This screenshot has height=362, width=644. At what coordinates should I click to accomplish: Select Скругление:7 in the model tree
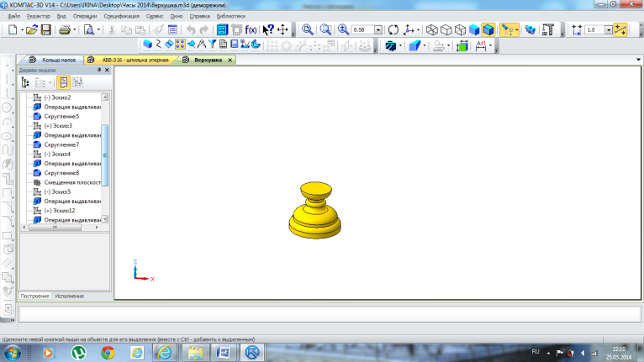(x=61, y=144)
